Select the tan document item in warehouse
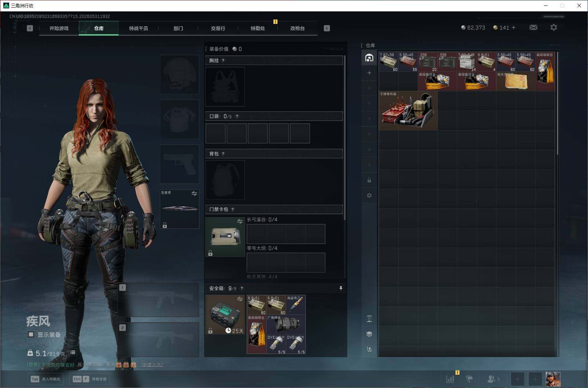The image size is (588, 388). (516, 81)
